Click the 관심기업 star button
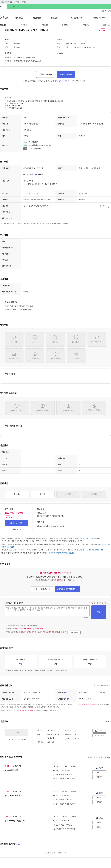The width and height of the screenshot is (111, 868). coord(10,739)
